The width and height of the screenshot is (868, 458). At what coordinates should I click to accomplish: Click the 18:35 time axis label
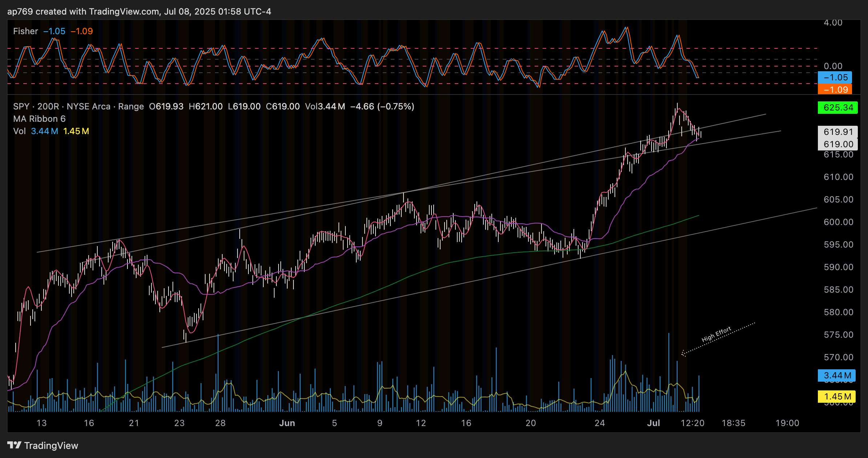(x=734, y=423)
